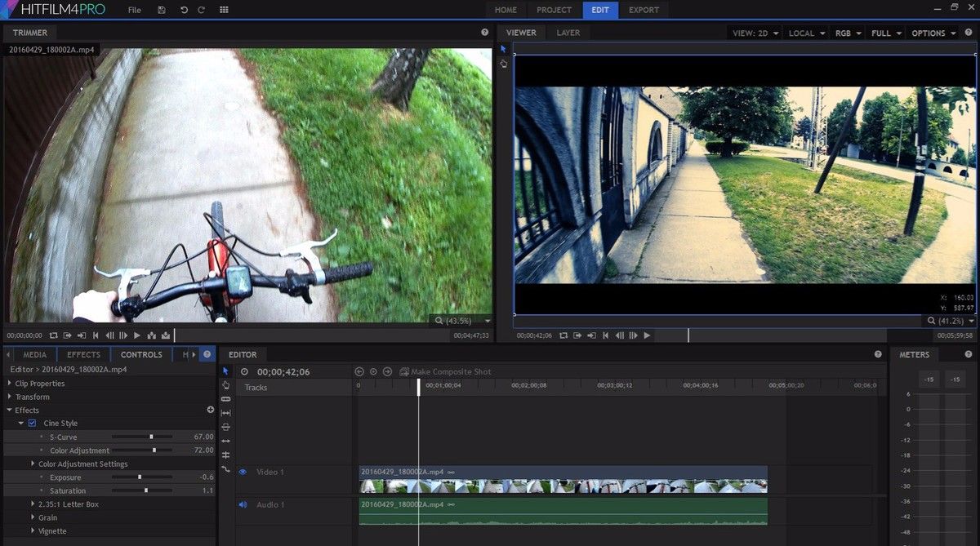Open the VIEW: 2D dropdown
Screen dimensions: 980x546
755,33
